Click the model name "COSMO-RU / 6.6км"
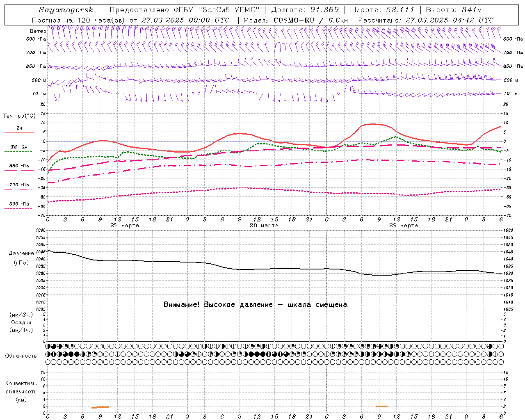 [311, 20]
